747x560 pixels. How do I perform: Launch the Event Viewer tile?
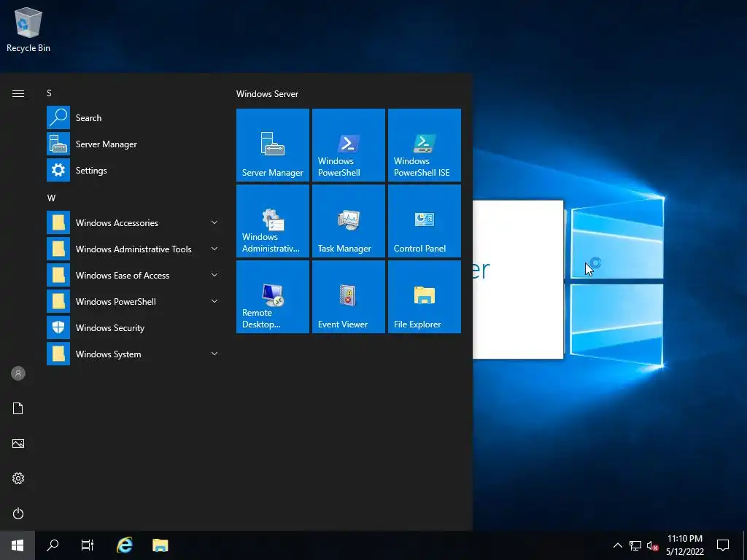pos(348,297)
